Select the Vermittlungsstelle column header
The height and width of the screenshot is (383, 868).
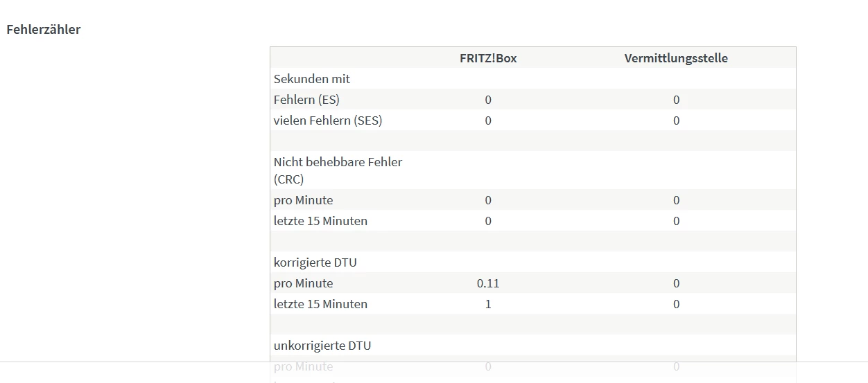pyautogui.click(x=676, y=58)
